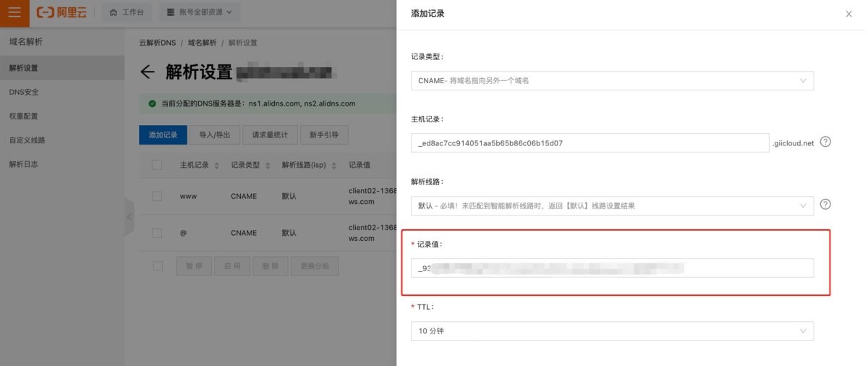Open DNS安全 in the left sidebar
The height and width of the screenshot is (366, 868).
[24, 92]
